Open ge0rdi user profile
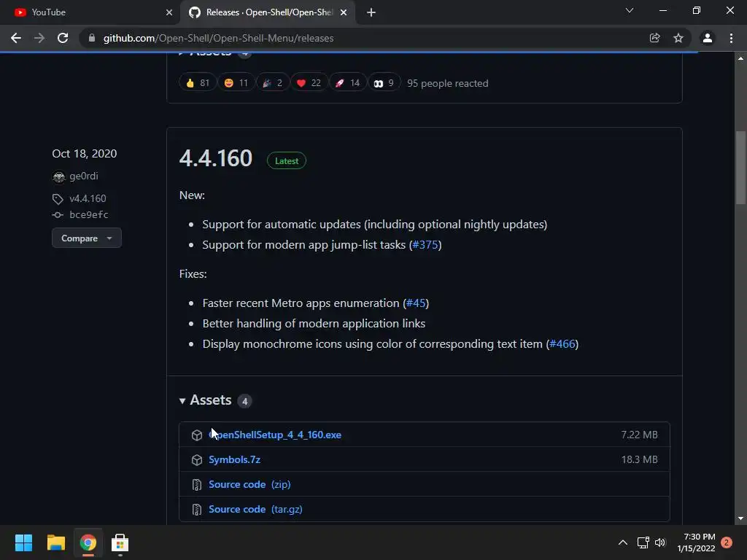The height and width of the screenshot is (560, 747). 84,176
